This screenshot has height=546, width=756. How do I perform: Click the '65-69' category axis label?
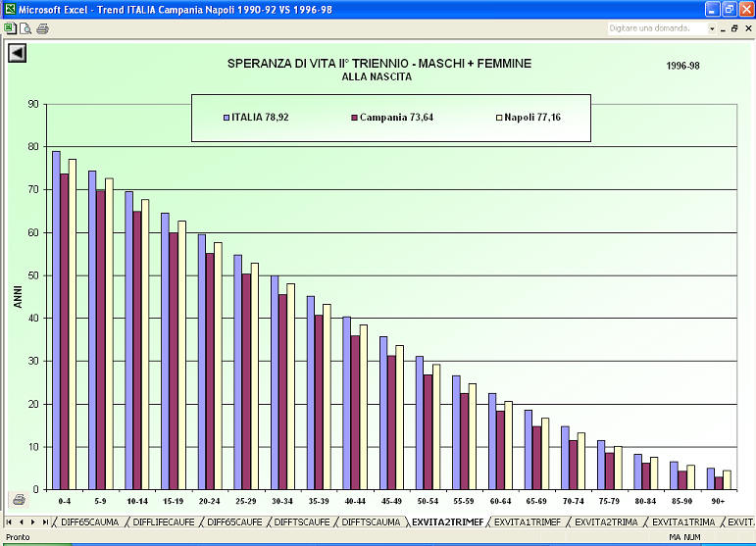point(536,501)
